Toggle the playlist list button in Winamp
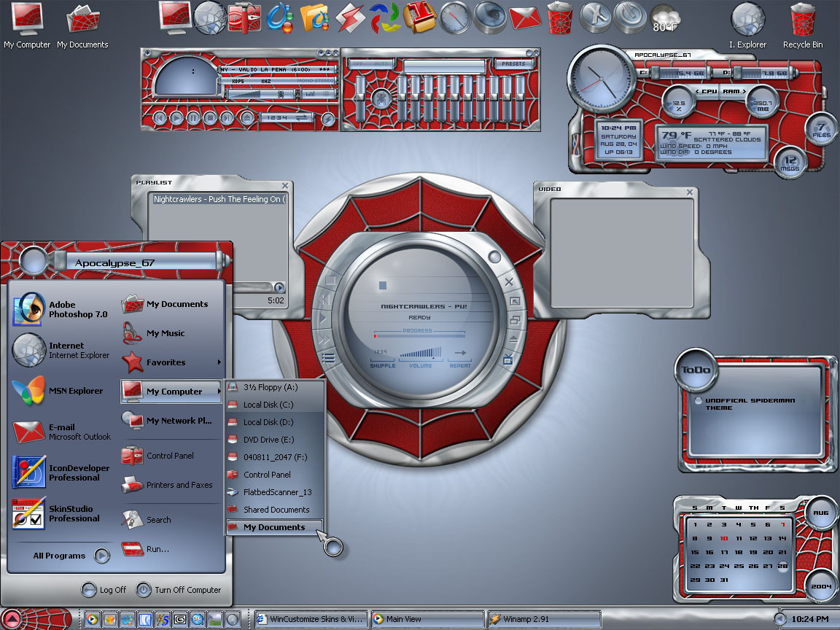 pyautogui.click(x=327, y=94)
